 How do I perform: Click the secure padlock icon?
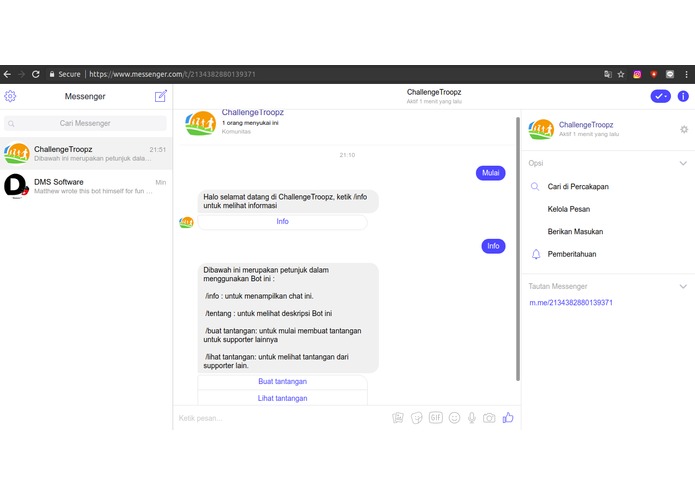click(x=52, y=74)
